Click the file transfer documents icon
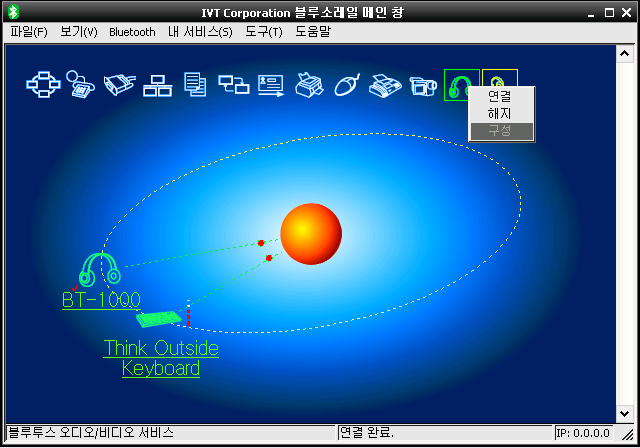 (195, 84)
